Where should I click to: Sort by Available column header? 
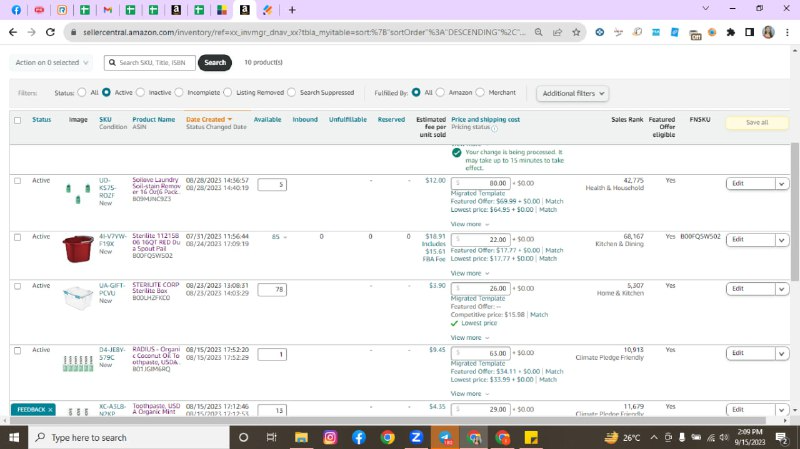(x=267, y=119)
